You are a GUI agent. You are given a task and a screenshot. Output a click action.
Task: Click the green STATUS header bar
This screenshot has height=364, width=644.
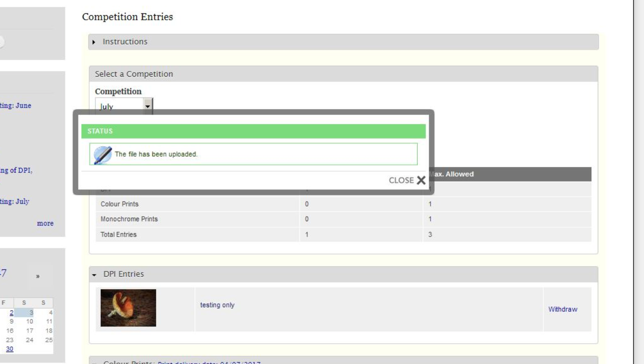[x=254, y=131]
